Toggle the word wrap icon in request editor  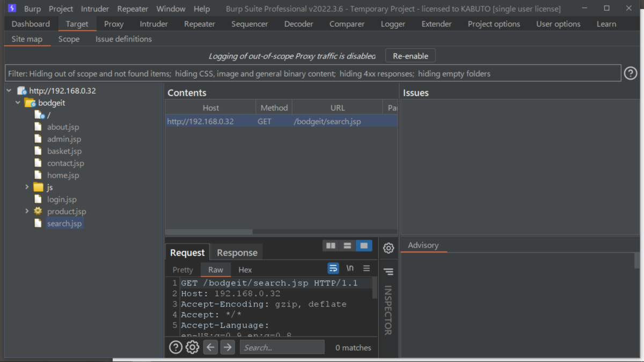(333, 268)
